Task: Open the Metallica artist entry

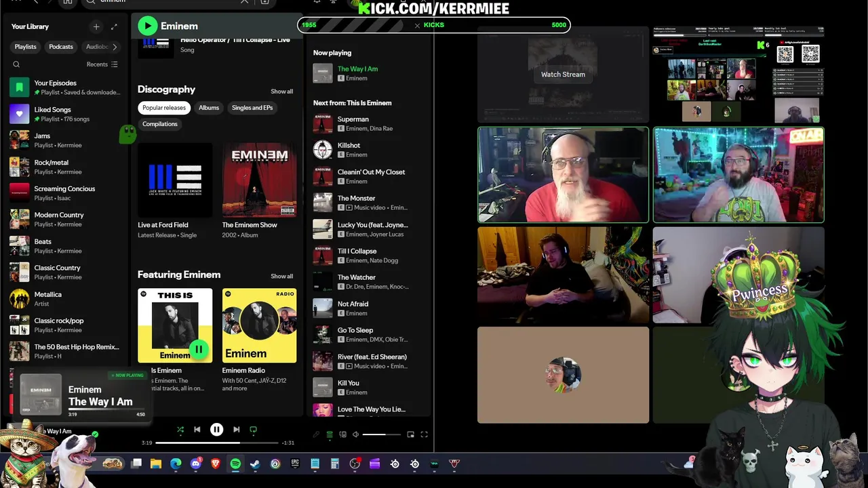Action: (x=64, y=299)
